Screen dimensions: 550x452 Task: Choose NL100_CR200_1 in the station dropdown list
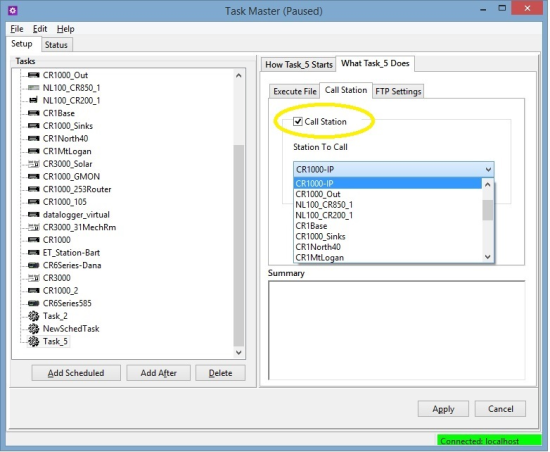[388, 215]
